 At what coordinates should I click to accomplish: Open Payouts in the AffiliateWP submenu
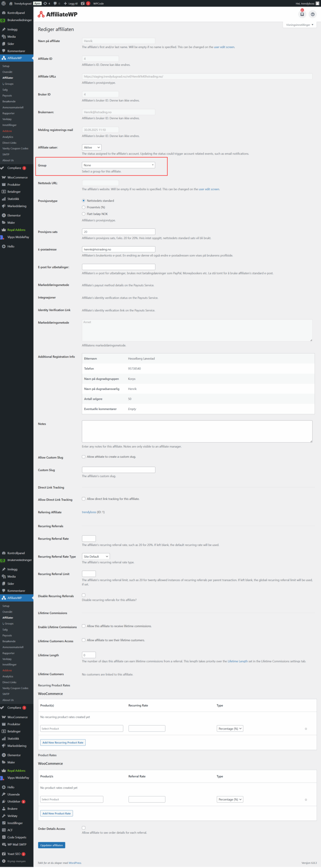click(x=7, y=96)
